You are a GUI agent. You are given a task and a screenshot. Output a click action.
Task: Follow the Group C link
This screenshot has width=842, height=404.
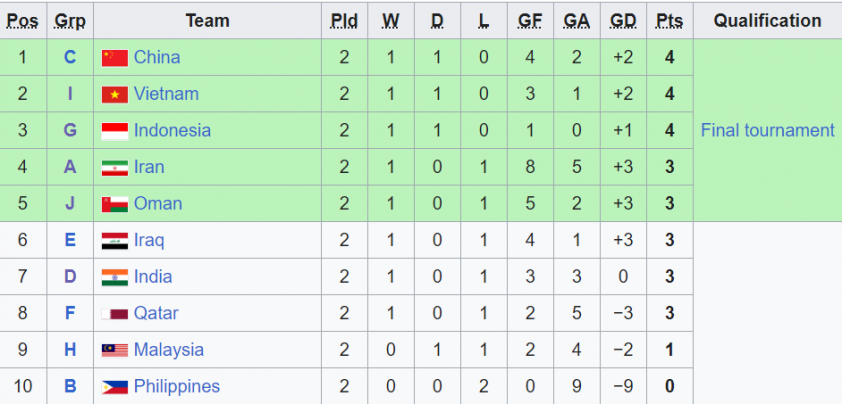[70, 57]
